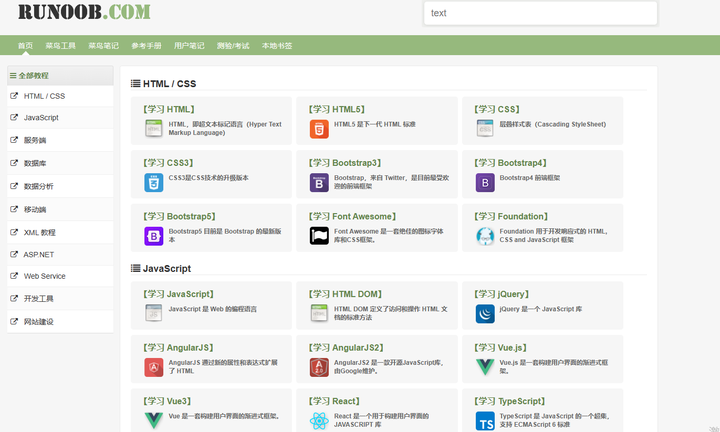This screenshot has height=432, width=720.
Task: Open the 【学习 CSS3】 title link
Action: click(168, 163)
